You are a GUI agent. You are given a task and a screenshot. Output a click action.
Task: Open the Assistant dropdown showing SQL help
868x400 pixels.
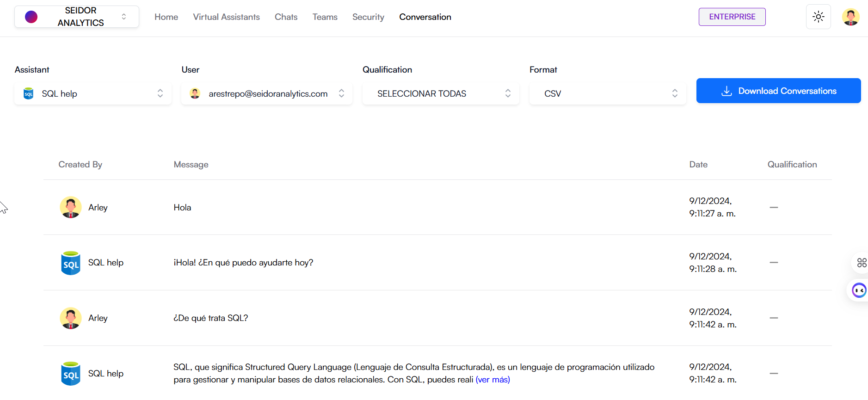click(93, 93)
